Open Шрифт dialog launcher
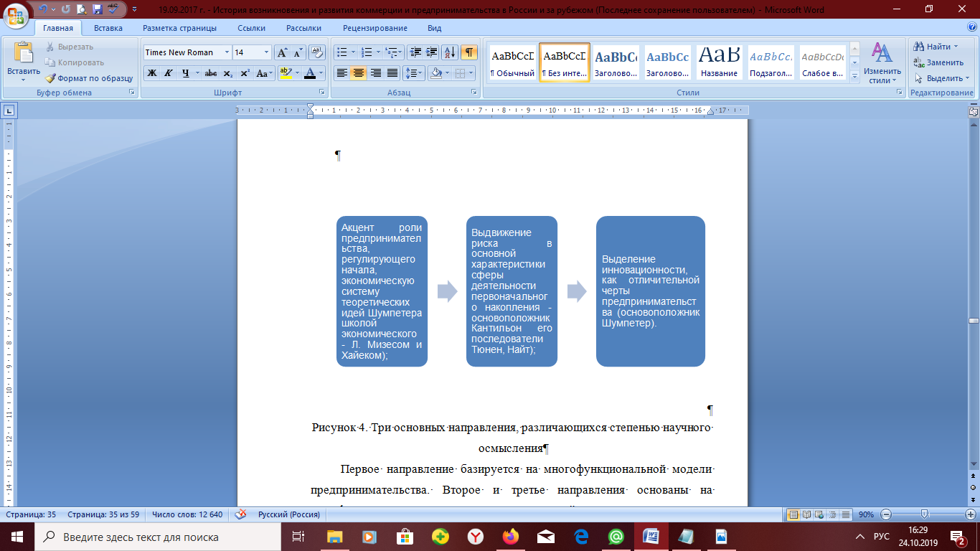Image resolution: width=980 pixels, height=551 pixels. point(322,93)
